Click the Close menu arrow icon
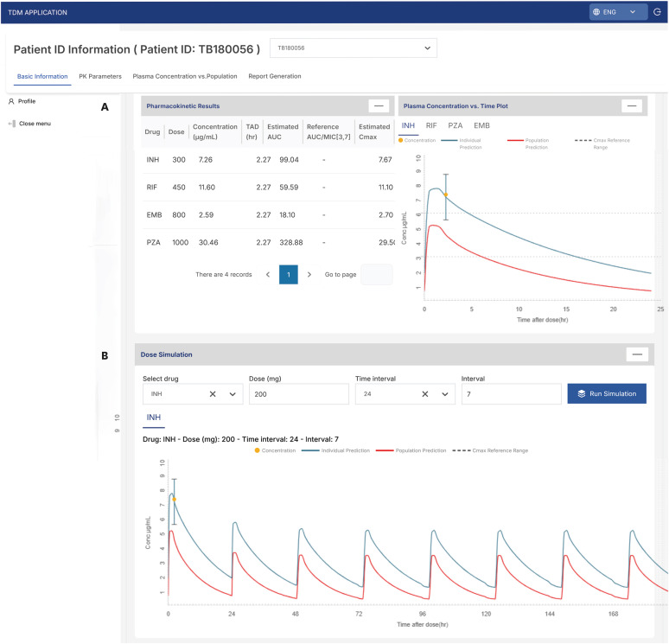669x644 pixels. click(11, 124)
